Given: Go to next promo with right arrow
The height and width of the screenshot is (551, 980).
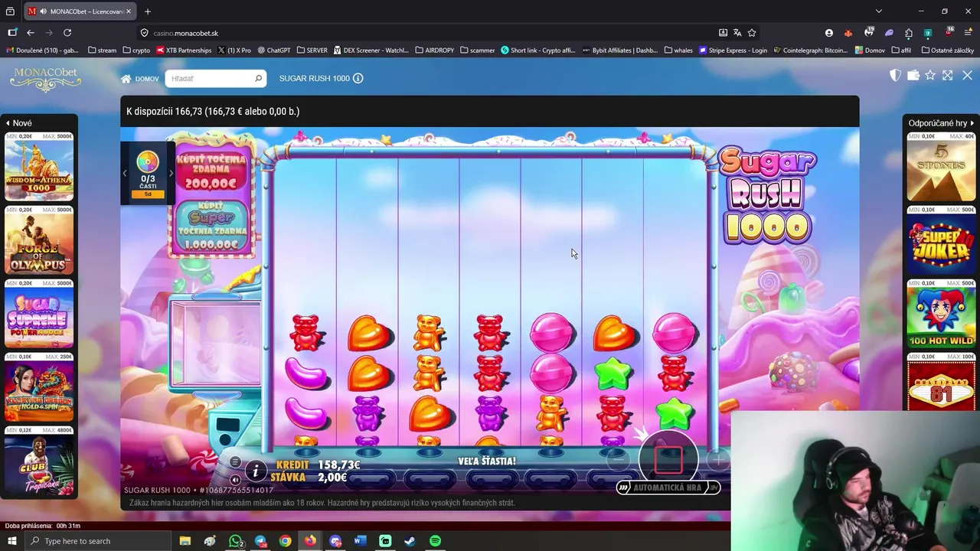Looking at the screenshot, I should point(171,174).
